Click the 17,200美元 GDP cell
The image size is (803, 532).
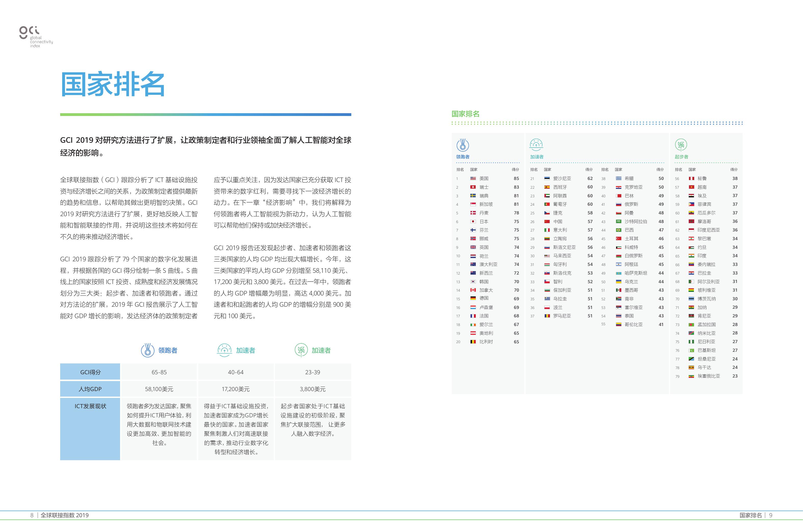pyautogui.click(x=236, y=389)
